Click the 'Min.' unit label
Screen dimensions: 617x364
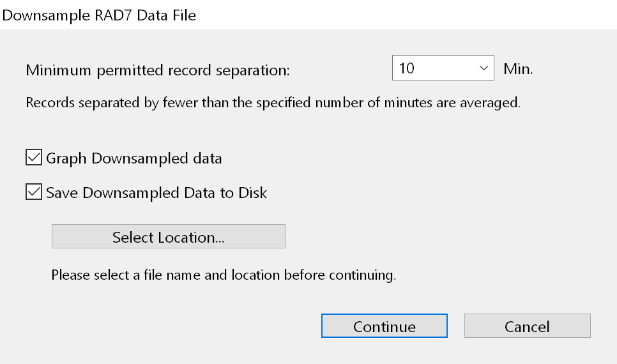coord(518,69)
